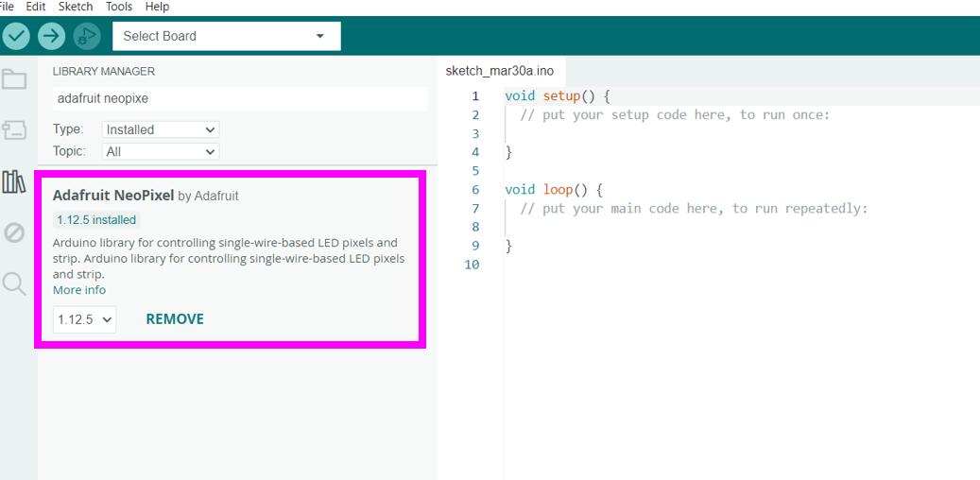Follow the More info link
The image size is (980, 480).
(x=79, y=290)
